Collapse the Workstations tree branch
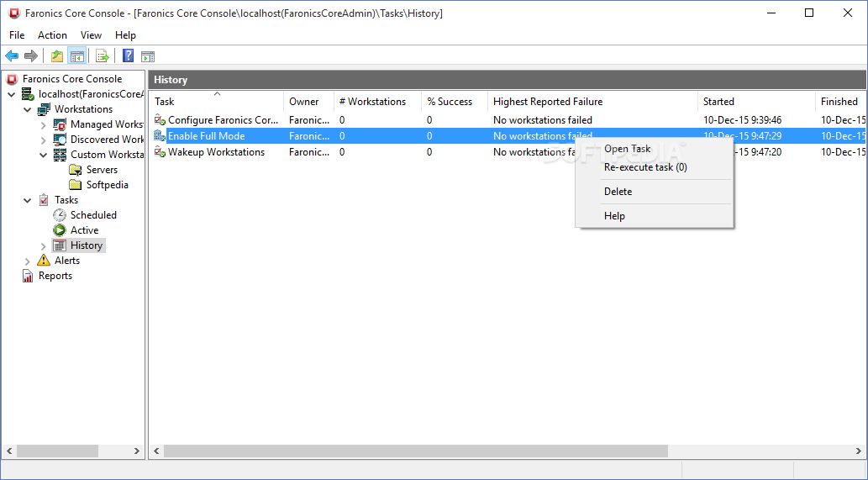Image resolution: width=868 pixels, height=480 pixels. pos(27,109)
